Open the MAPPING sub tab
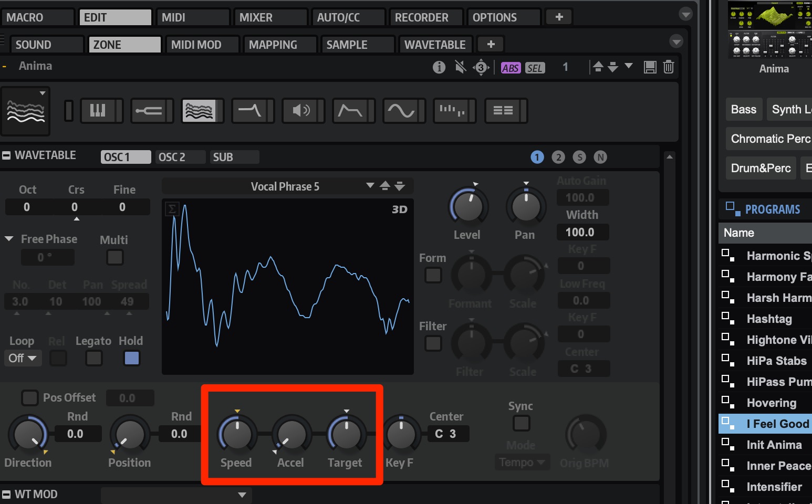Image resolution: width=812 pixels, height=504 pixels. tap(280, 45)
